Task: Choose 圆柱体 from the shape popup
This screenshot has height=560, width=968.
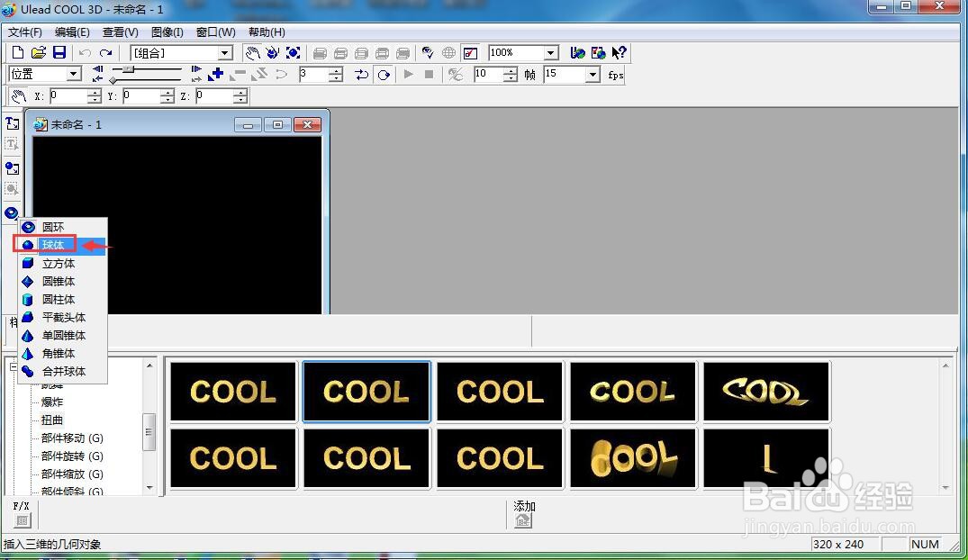Action: [x=62, y=300]
